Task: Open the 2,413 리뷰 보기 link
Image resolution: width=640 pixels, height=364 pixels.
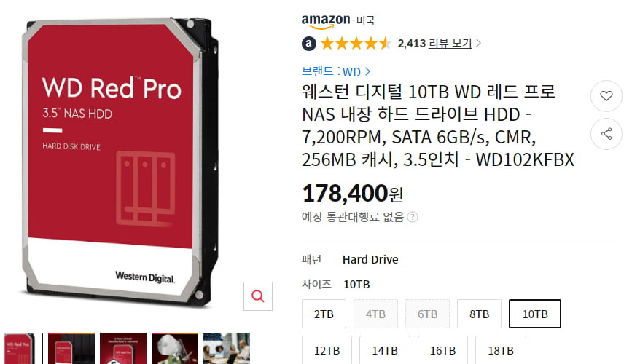Action: tap(434, 43)
